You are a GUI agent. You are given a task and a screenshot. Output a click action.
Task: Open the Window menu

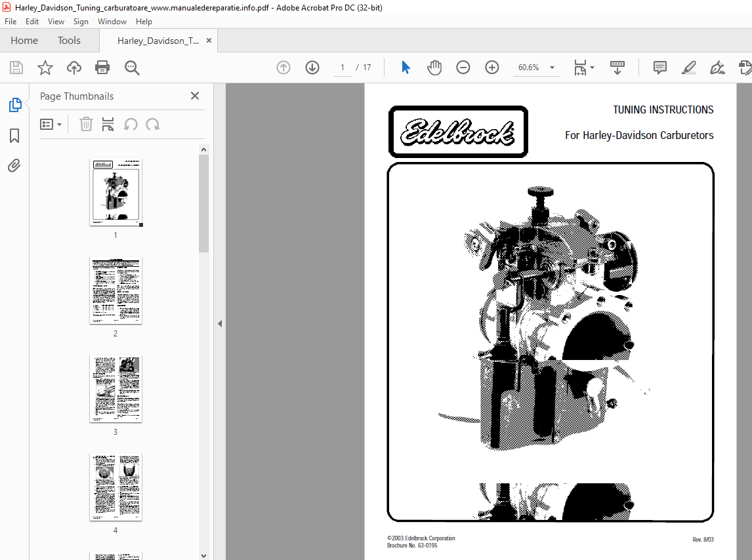(112, 22)
